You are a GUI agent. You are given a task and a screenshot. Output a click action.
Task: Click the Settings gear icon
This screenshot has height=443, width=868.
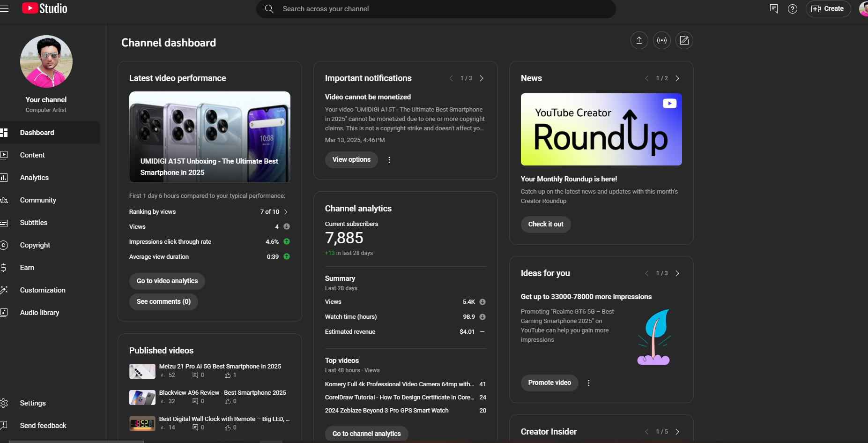(4, 403)
